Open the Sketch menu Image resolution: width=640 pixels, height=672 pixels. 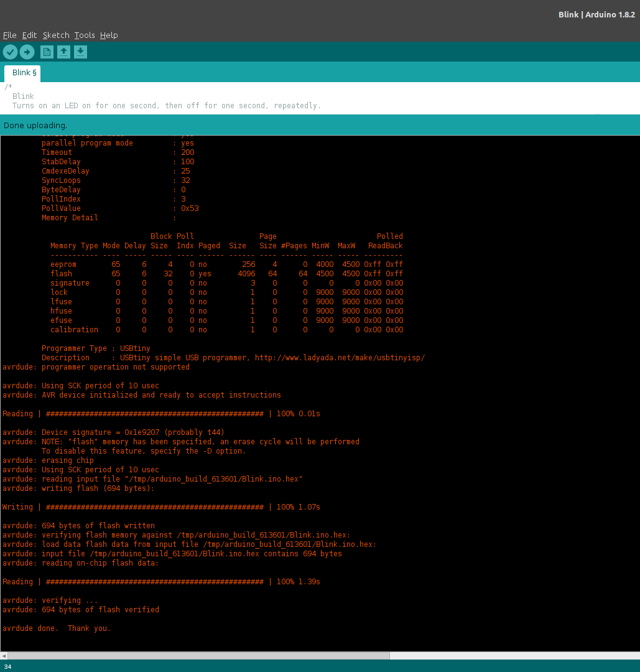56,35
